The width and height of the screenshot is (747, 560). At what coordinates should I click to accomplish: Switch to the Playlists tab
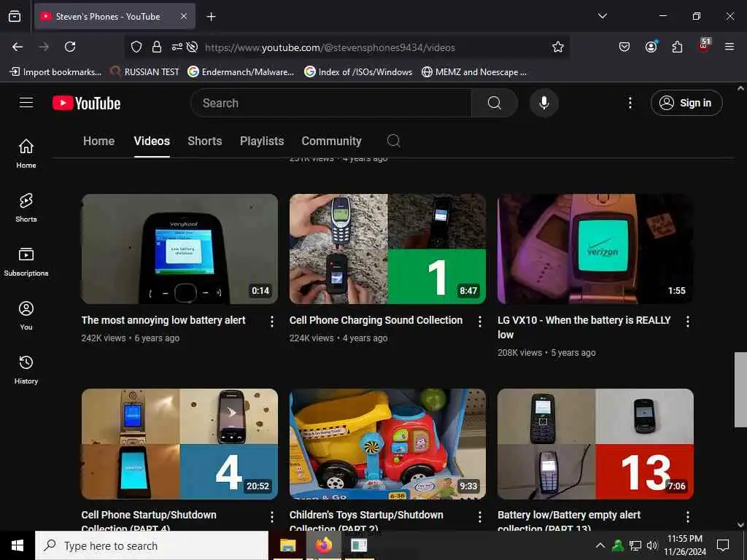point(262,141)
